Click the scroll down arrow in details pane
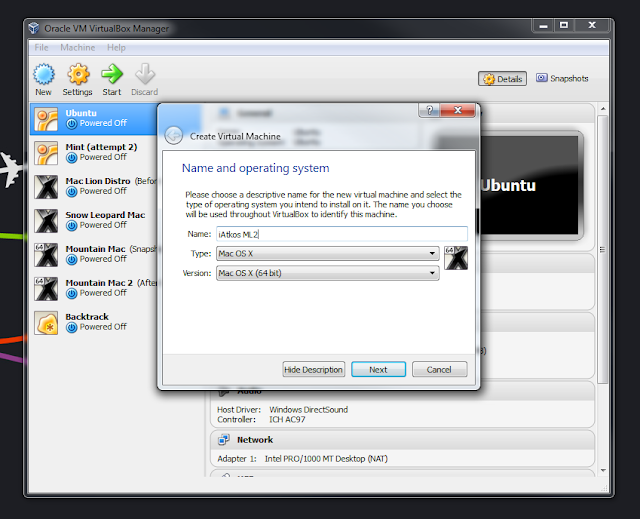Screen dimensions: 640x519 (x=603, y=470)
